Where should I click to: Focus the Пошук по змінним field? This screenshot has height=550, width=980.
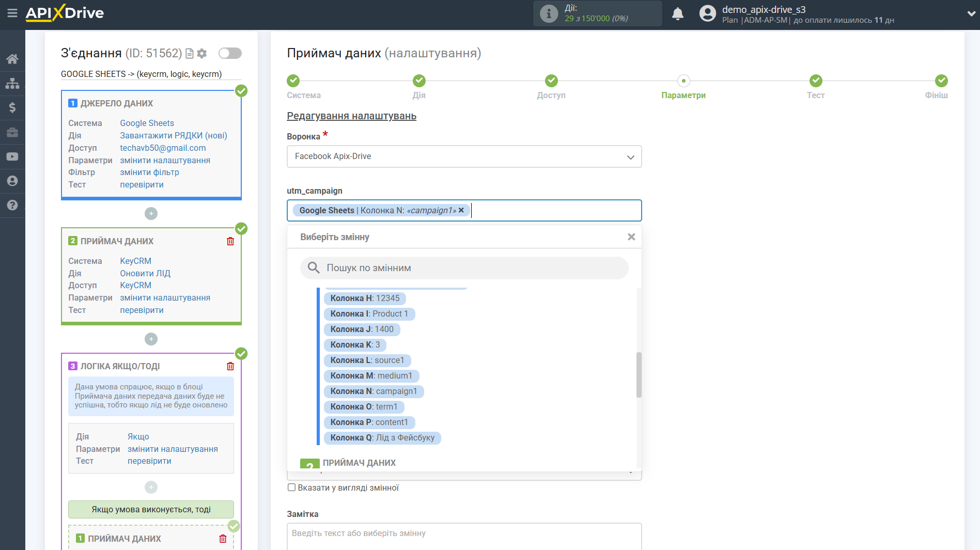[464, 268]
